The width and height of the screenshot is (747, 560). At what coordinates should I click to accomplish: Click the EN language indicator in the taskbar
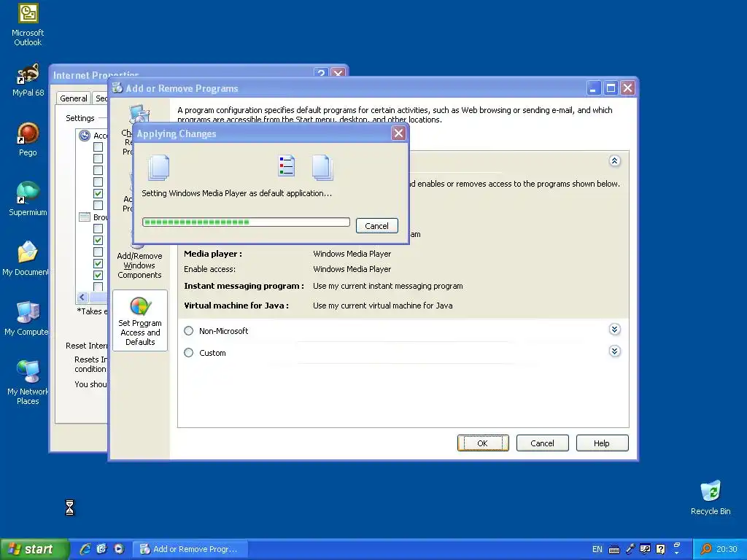[x=597, y=549]
